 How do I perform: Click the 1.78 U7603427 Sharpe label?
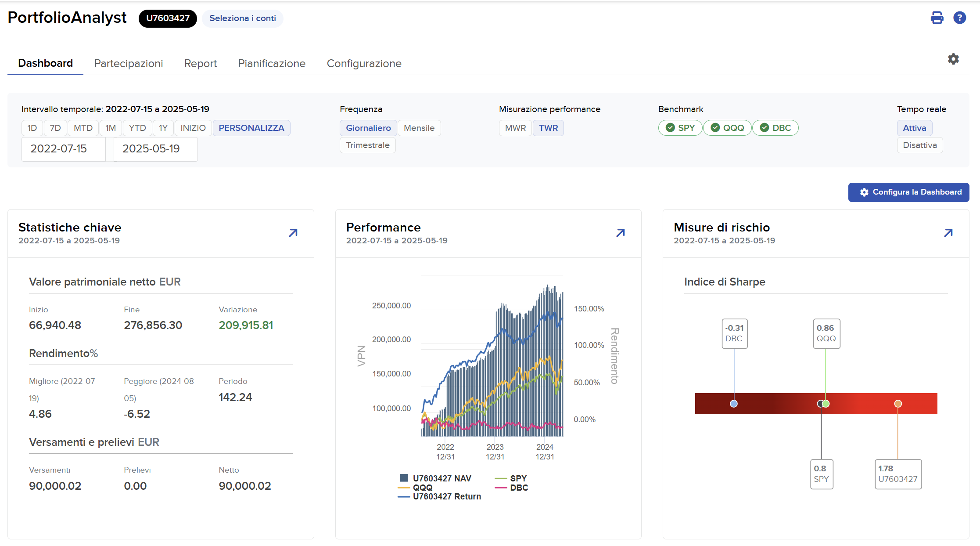[x=898, y=474]
